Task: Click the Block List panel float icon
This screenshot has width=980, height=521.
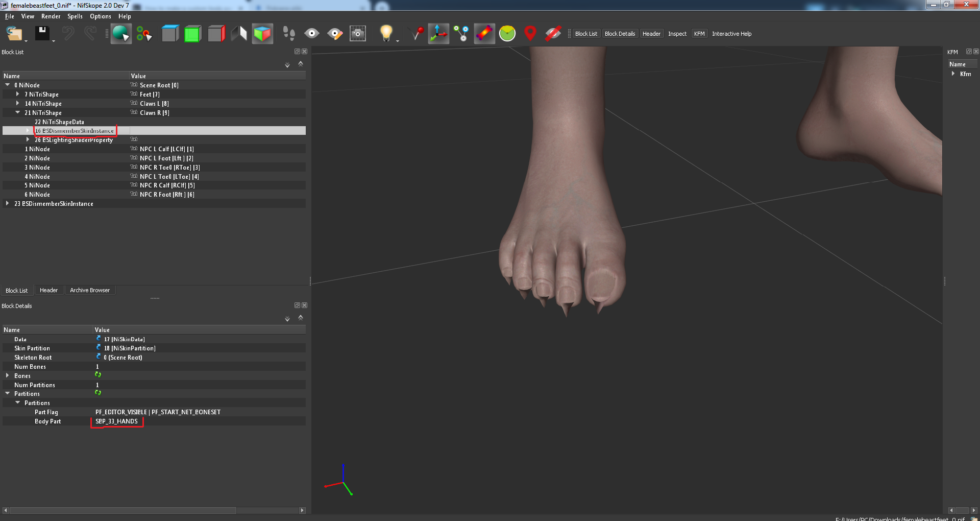Action: pyautogui.click(x=297, y=52)
